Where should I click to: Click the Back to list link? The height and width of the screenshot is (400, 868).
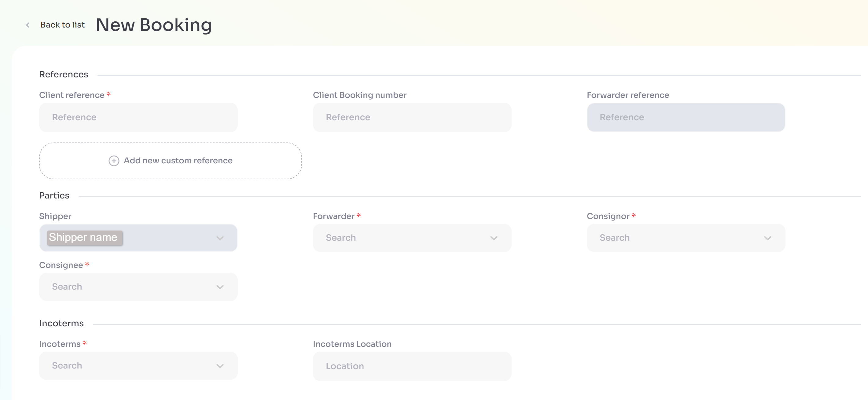(x=63, y=25)
